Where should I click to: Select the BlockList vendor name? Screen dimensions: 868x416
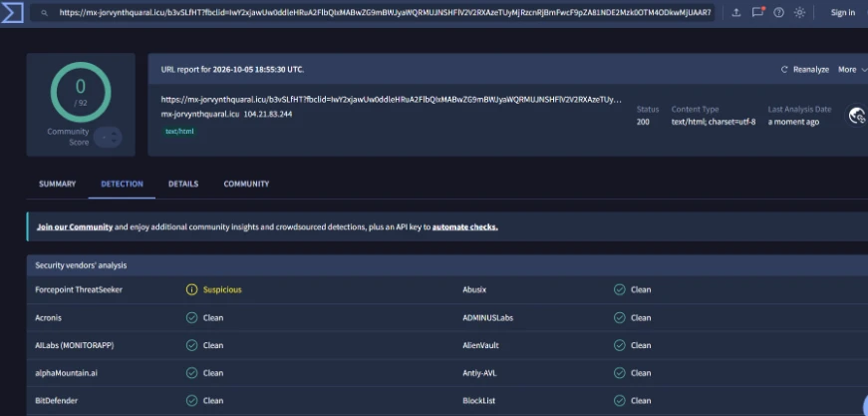click(x=478, y=400)
